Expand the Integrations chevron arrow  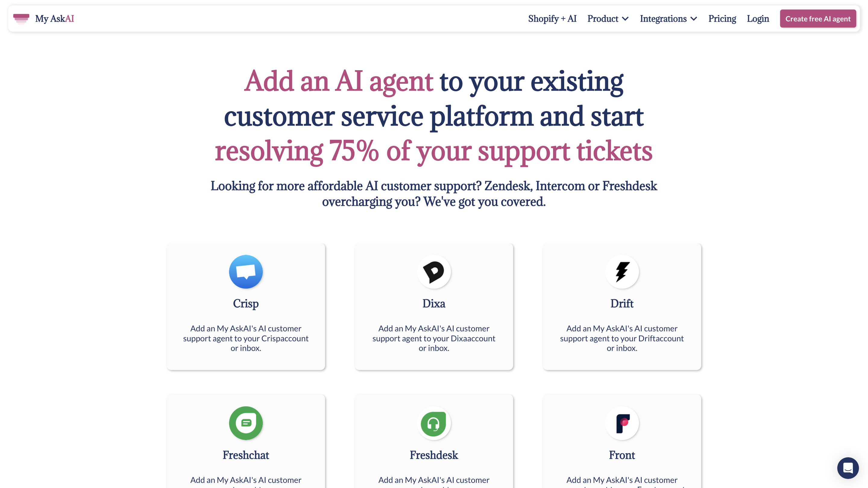[x=694, y=19]
